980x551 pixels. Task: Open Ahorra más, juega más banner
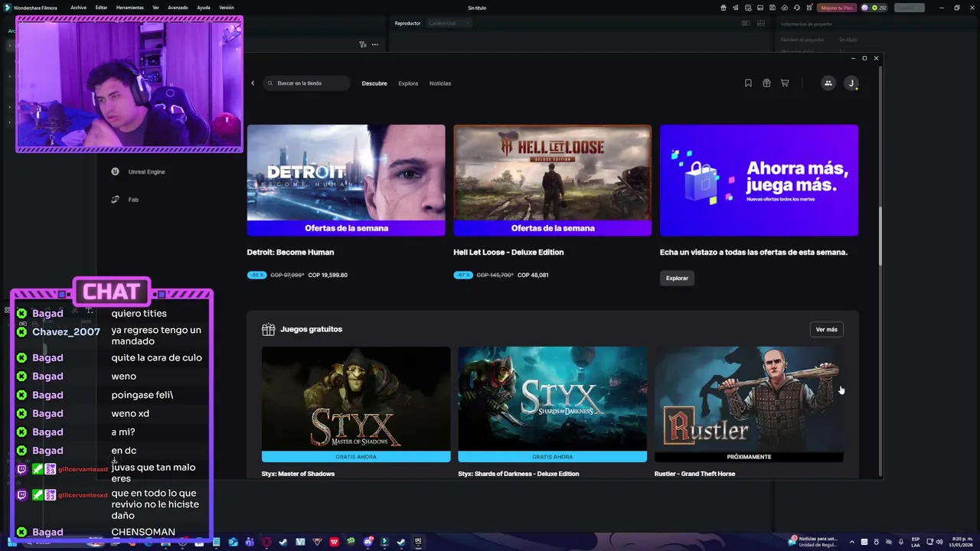[759, 181]
